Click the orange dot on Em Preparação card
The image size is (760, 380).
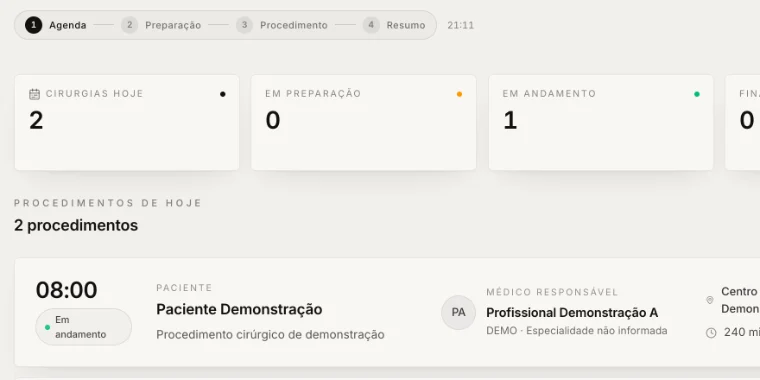(x=459, y=95)
